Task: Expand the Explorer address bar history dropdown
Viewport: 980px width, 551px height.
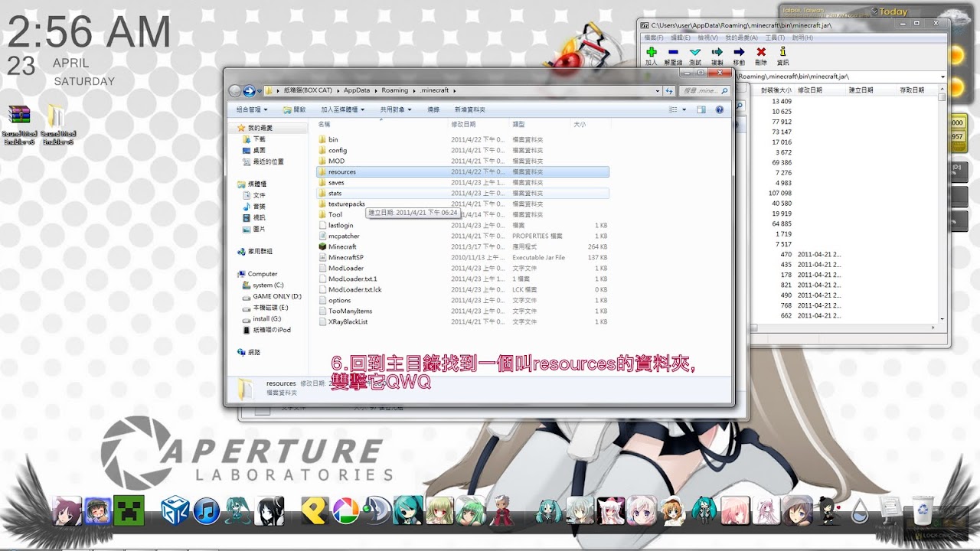Action: pos(658,90)
